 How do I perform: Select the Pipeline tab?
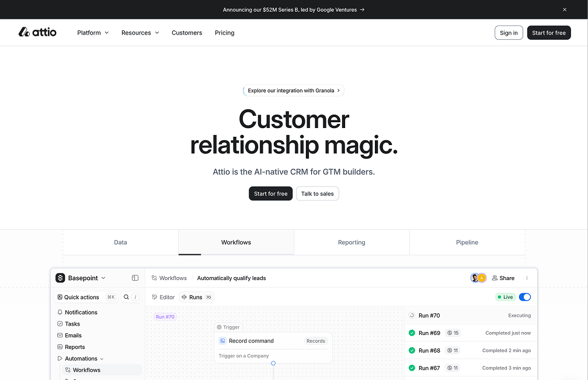(x=467, y=242)
